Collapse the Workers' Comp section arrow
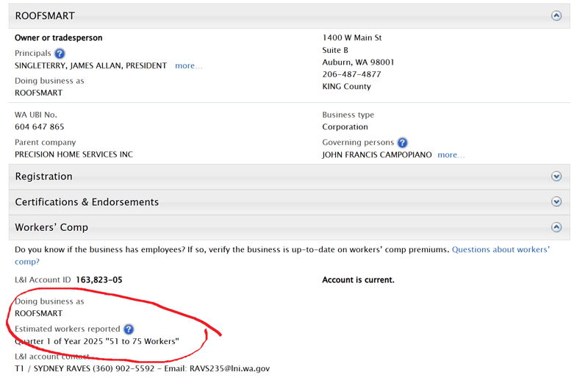 point(556,227)
